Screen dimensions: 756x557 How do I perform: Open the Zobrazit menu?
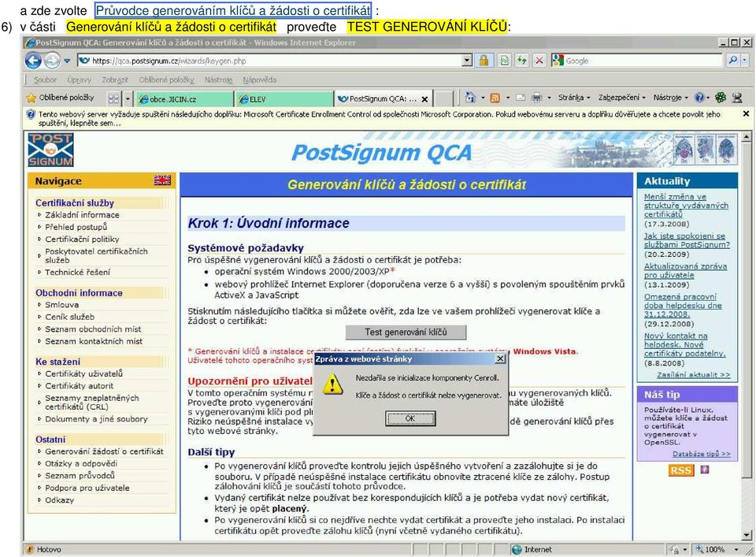pos(115,80)
